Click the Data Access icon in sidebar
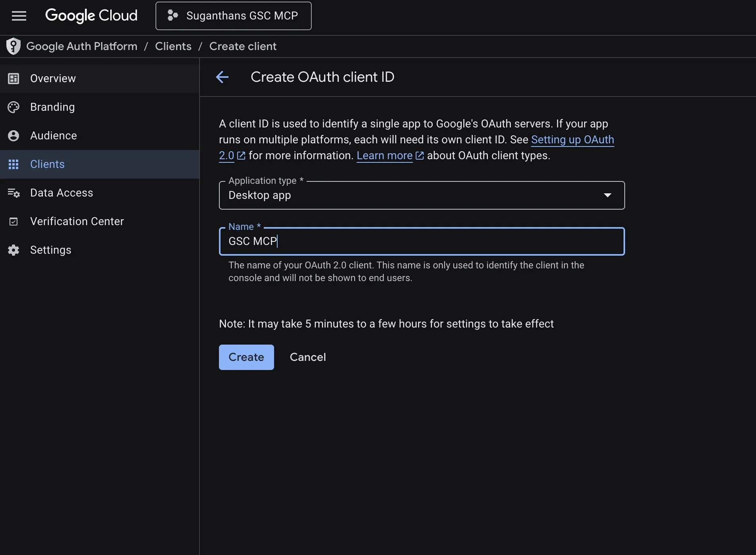Screen dimensions: 756x555 point(13,193)
